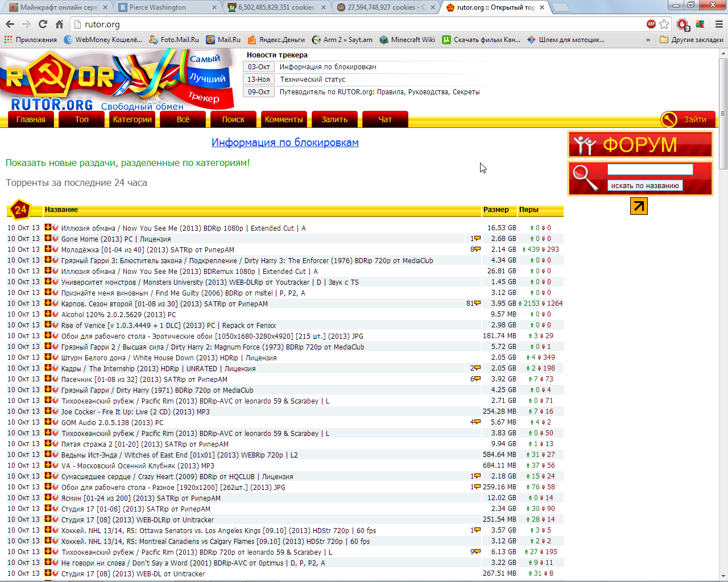Click the magnet icon for Alcohol 120% torrent
The width and height of the screenshot is (728, 582).
click(55, 314)
